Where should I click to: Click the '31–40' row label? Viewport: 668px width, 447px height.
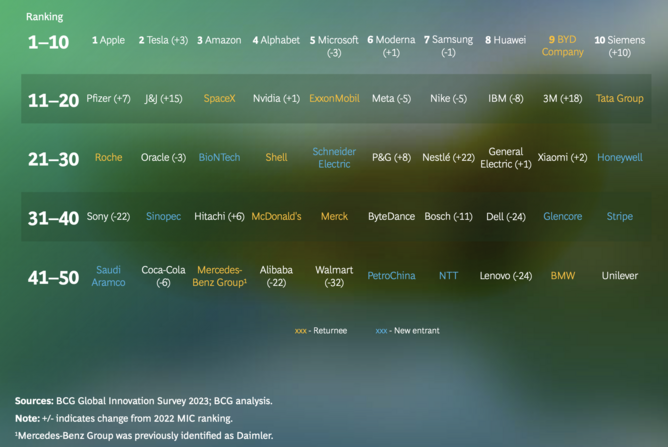click(53, 219)
